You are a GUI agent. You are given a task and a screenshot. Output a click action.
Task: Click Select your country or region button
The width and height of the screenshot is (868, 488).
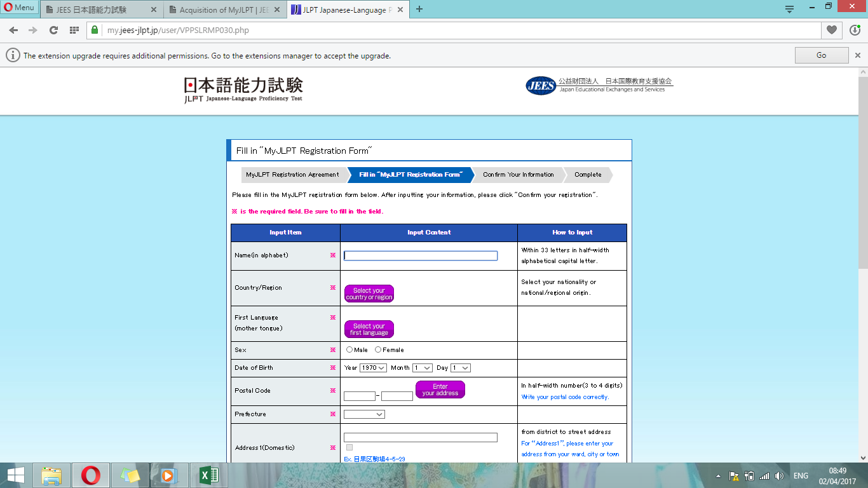[x=369, y=294]
